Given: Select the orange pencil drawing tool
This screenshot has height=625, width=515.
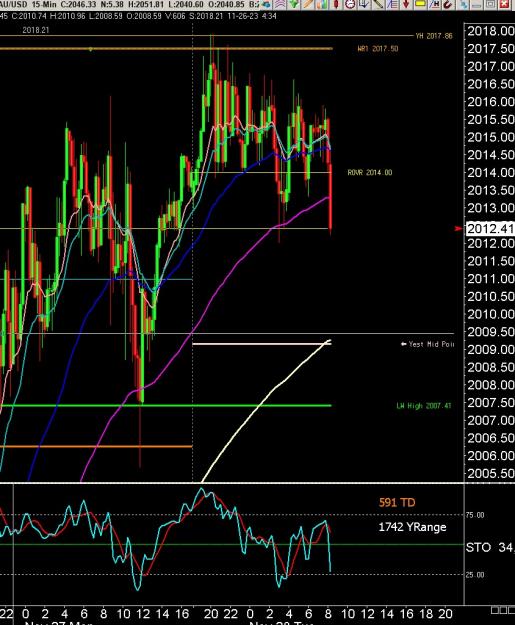Looking at the screenshot, I should 308,4.
